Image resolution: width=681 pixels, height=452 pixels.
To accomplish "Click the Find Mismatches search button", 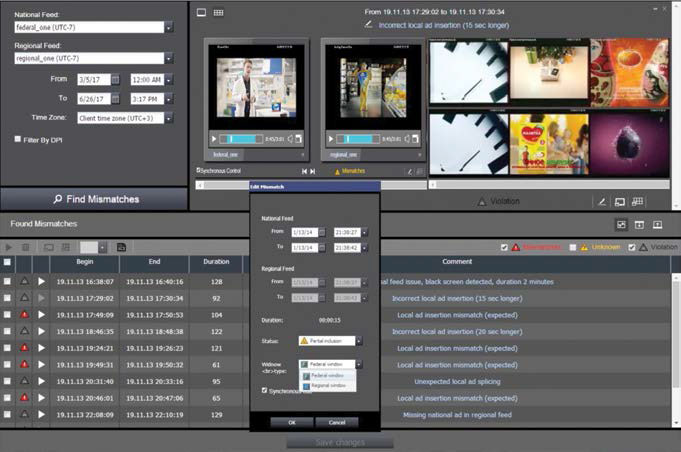I will [x=95, y=199].
